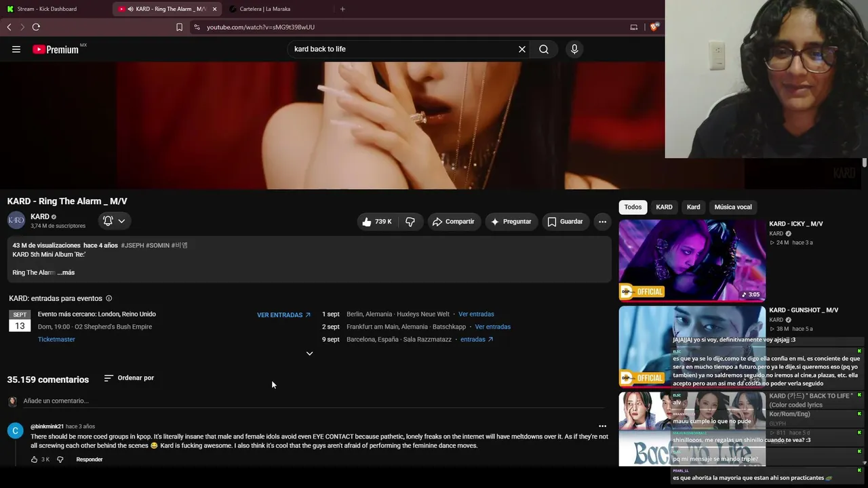
Task: Dislike the comment by @binkmink21
Action: (60, 460)
